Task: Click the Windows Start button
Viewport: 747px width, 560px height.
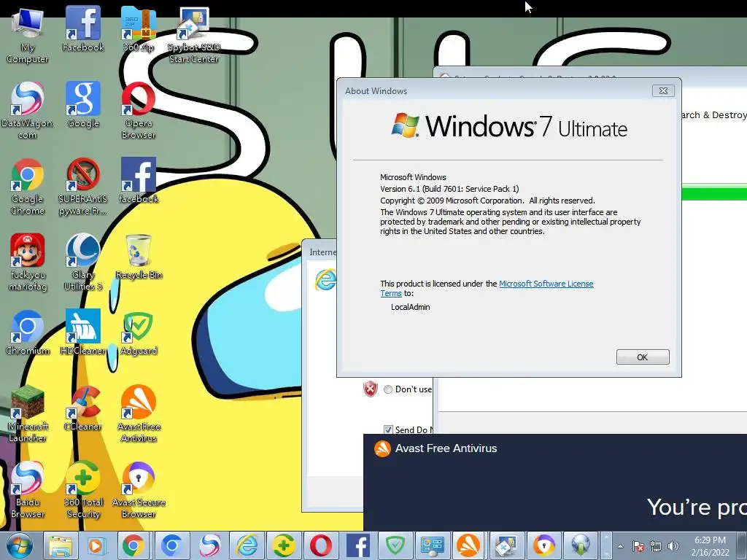Action: pos(19,545)
